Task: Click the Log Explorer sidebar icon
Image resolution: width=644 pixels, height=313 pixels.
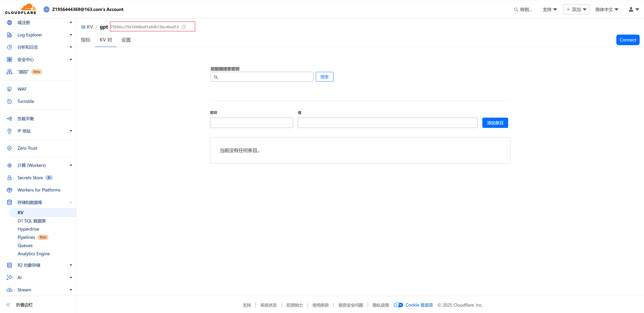Action: (x=10, y=35)
